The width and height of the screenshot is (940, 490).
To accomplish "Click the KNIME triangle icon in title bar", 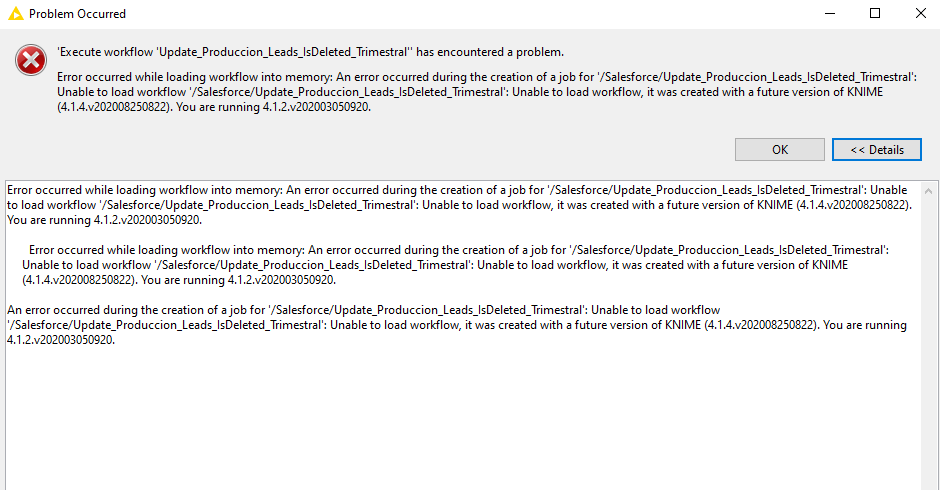I will click(x=15, y=13).
